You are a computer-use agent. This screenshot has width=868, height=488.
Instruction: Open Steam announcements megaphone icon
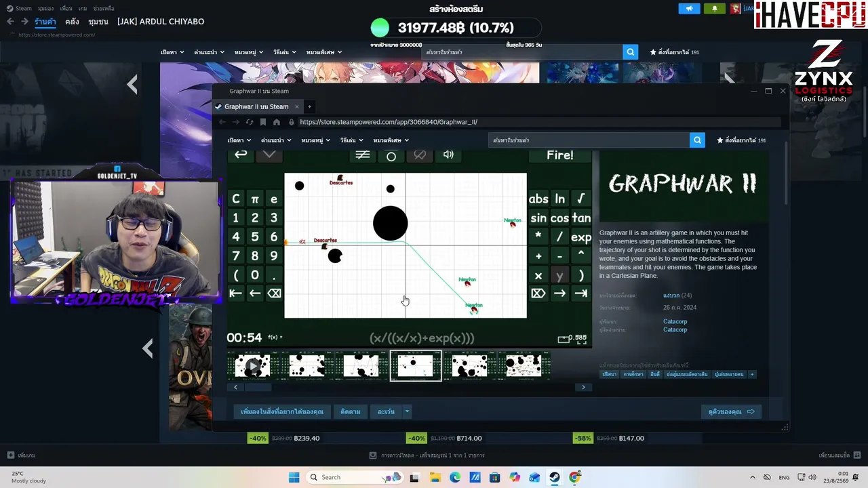tap(689, 9)
